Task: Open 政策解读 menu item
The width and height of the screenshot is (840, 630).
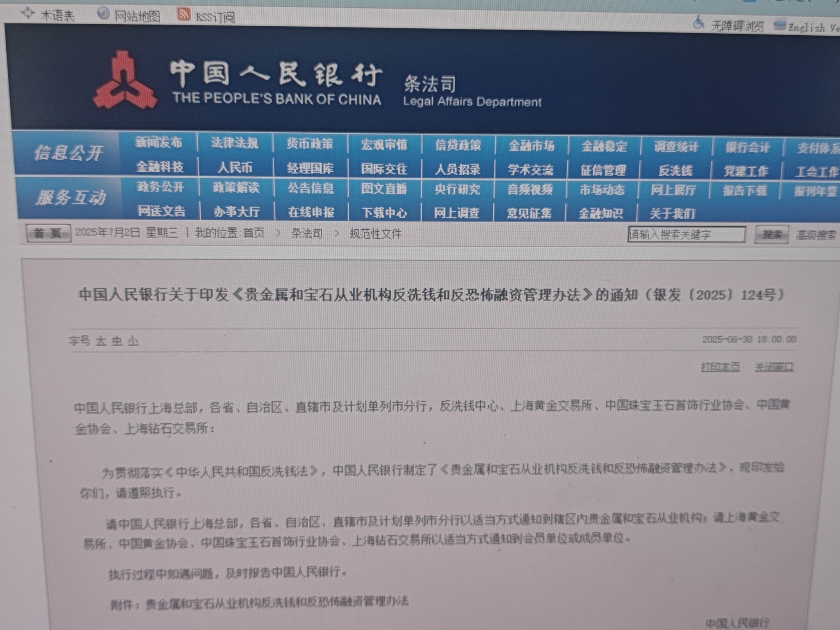Action: 236,188
